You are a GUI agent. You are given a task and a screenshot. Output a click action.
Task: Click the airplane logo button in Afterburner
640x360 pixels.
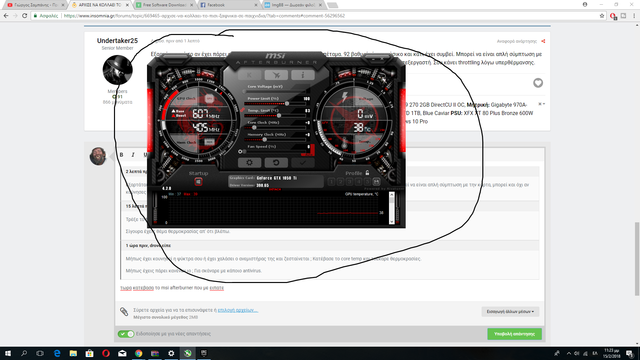pyautogui.click(x=276, y=75)
